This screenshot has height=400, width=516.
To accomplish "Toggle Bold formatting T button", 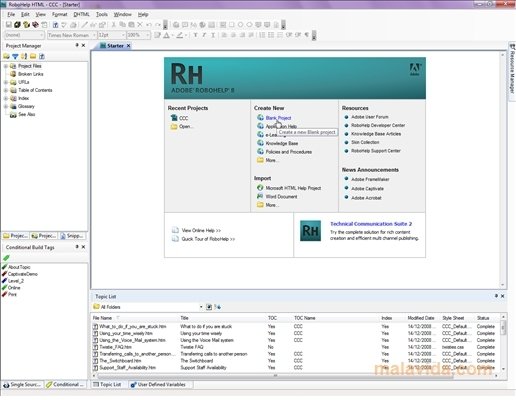I will [x=195, y=35].
